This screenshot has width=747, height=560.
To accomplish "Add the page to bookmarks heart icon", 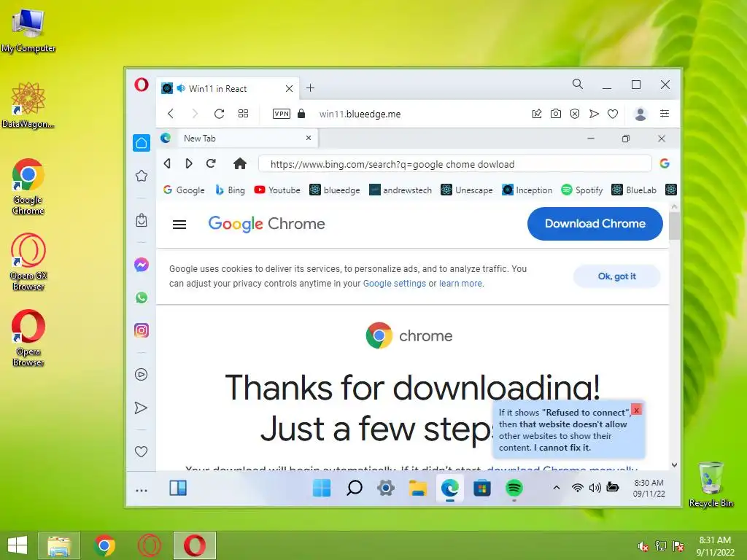I will point(613,113).
